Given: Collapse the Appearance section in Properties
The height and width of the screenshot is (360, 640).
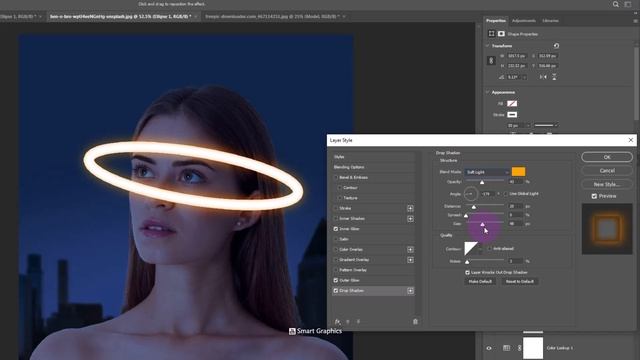Looking at the screenshot, I should [487, 92].
